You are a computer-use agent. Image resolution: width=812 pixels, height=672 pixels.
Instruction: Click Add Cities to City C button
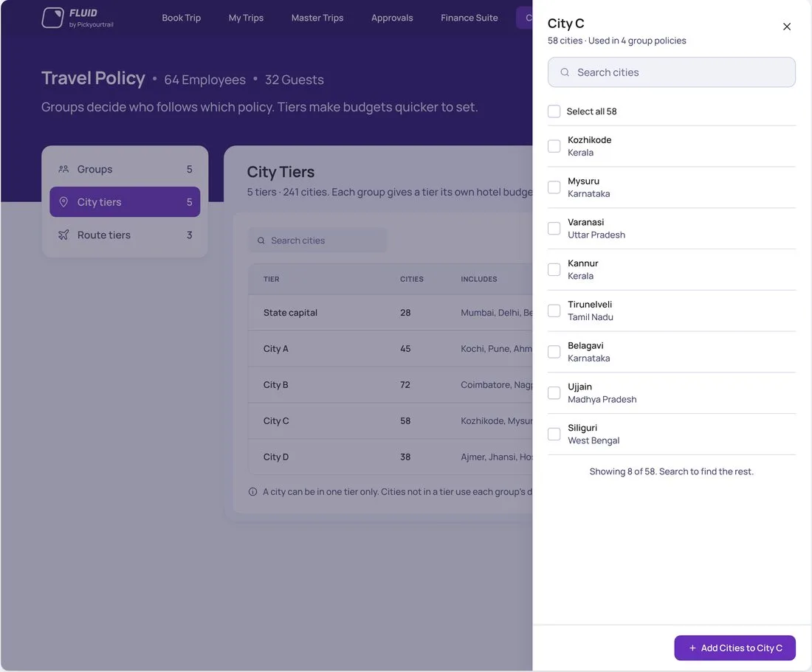[734, 648]
